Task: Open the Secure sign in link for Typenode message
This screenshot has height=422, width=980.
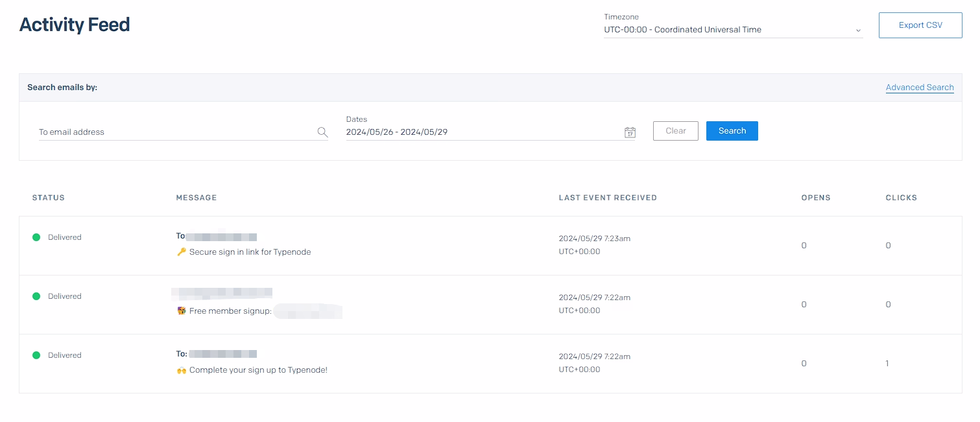Action: point(250,252)
